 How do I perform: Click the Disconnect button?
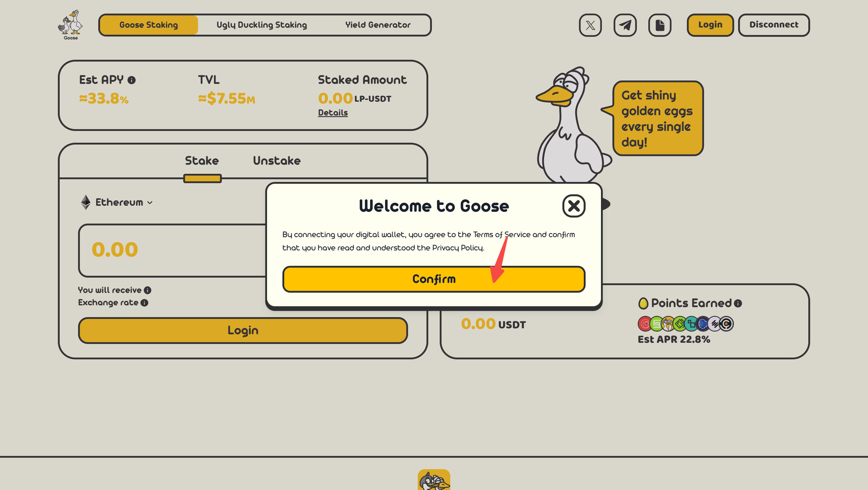[774, 25]
